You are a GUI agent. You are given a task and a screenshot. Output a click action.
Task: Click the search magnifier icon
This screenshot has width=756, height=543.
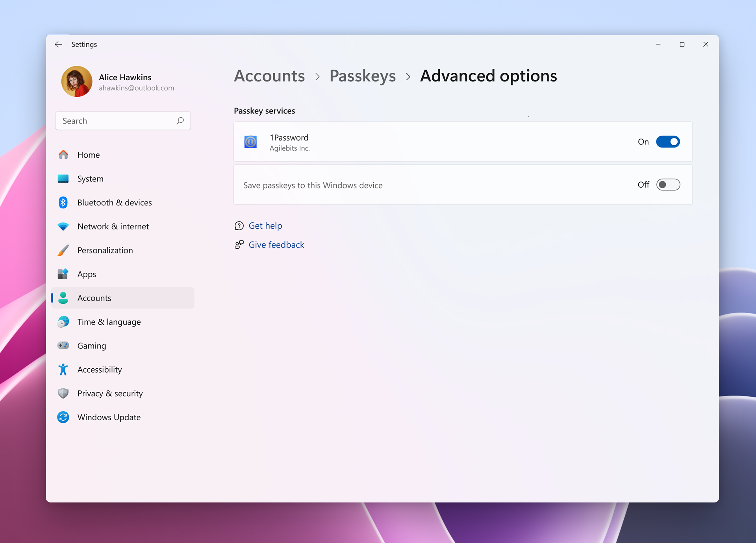point(180,121)
